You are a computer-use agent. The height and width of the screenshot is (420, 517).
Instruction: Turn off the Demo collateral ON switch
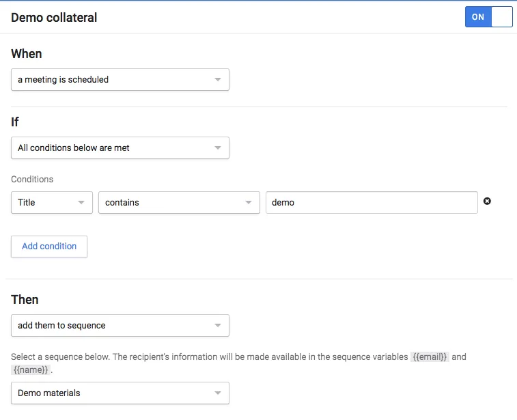click(x=488, y=17)
